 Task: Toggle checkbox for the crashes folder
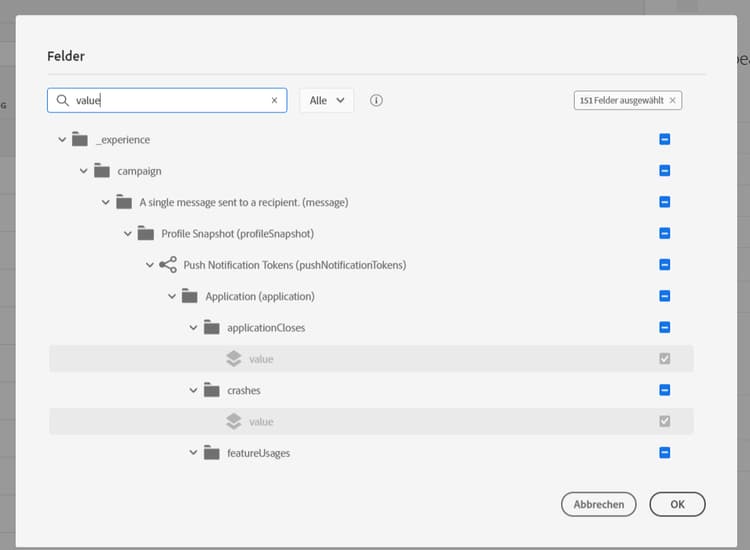point(665,390)
